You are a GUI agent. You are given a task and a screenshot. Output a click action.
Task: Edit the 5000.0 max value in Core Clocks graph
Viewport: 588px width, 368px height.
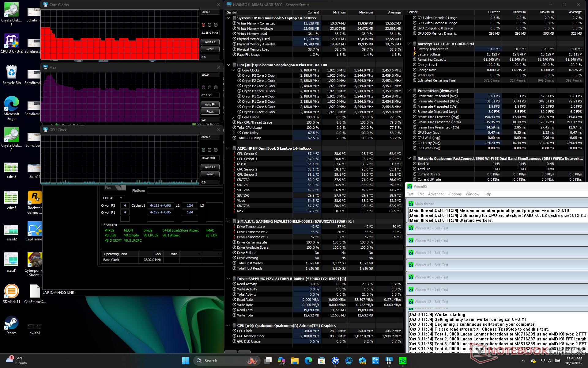click(210, 12)
